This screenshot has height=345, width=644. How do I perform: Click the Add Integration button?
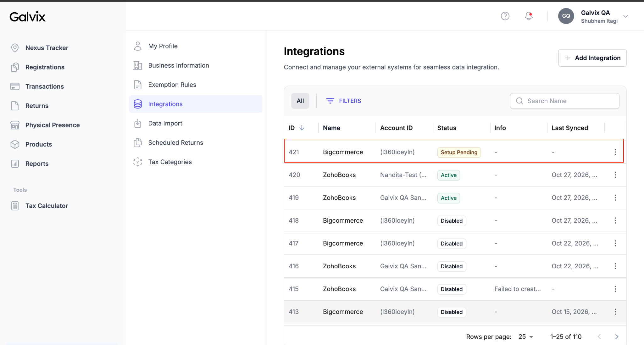(592, 58)
